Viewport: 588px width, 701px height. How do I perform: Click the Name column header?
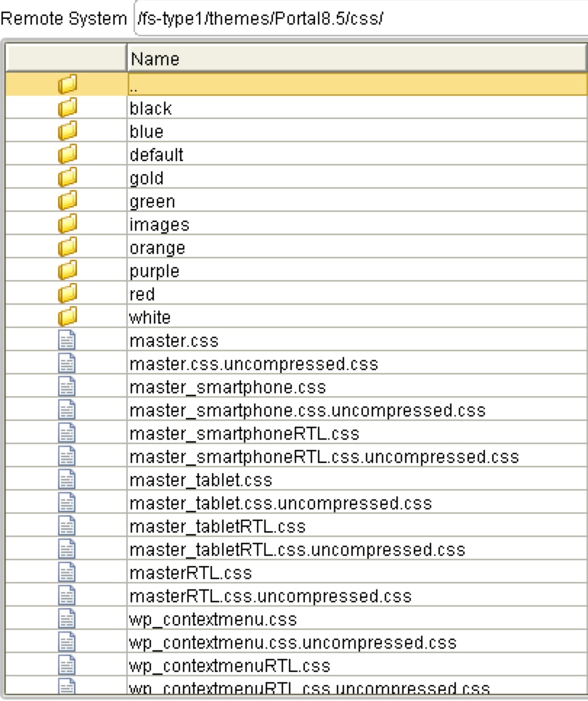click(290, 59)
